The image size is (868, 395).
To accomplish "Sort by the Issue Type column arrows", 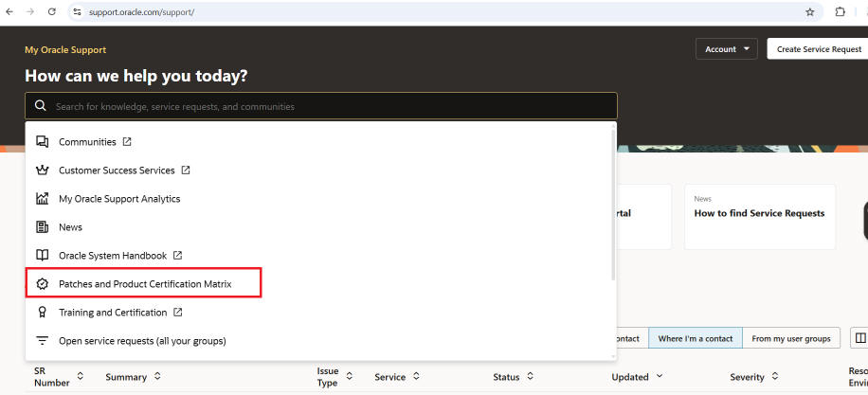I will tap(350, 376).
